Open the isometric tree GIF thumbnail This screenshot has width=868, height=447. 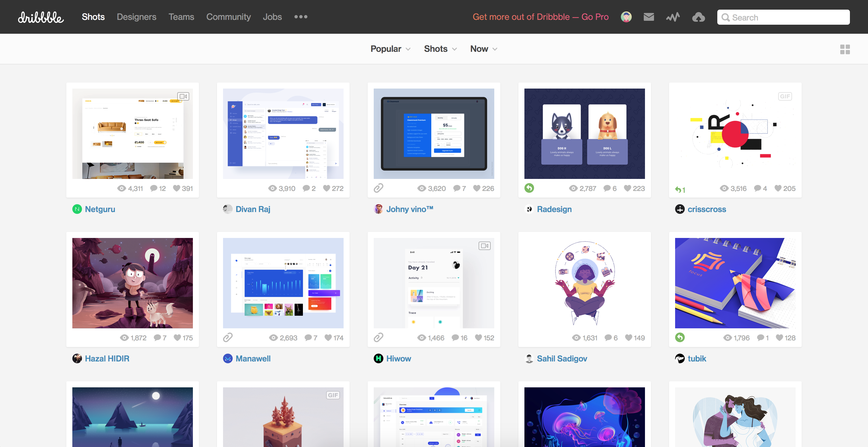[x=283, y=417]
